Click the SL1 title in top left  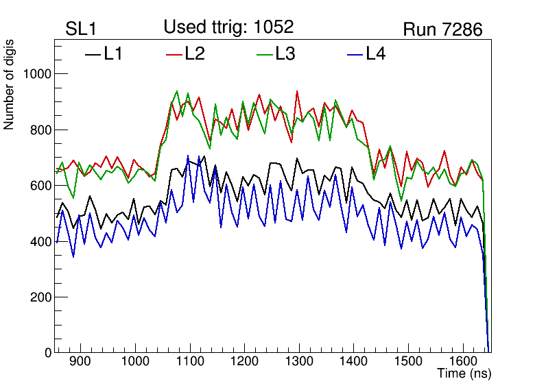tap(82, 29)
